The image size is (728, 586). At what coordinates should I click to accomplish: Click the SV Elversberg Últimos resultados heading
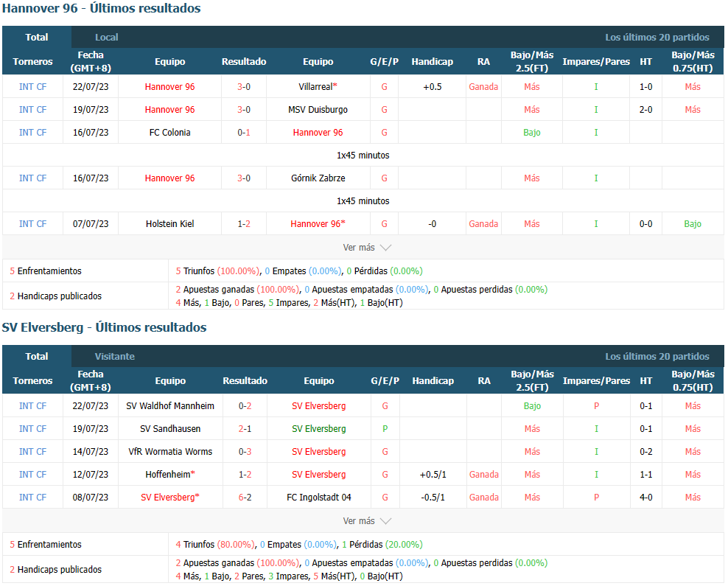coord(104,327)
